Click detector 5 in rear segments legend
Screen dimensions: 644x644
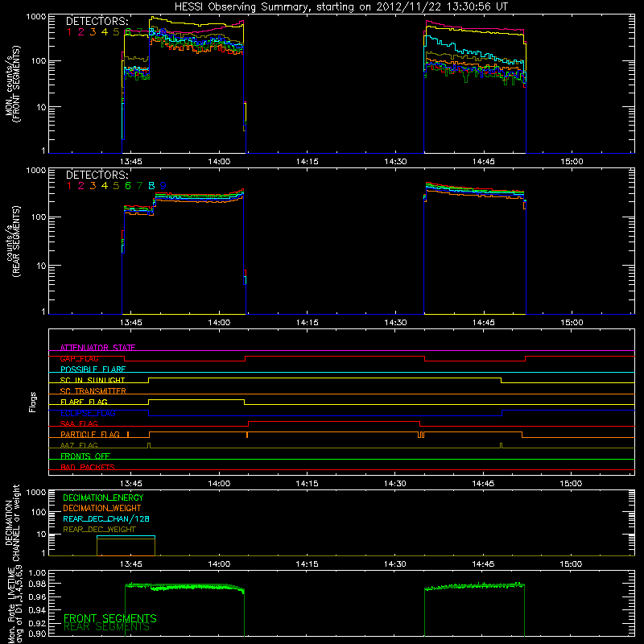point(116,186)
